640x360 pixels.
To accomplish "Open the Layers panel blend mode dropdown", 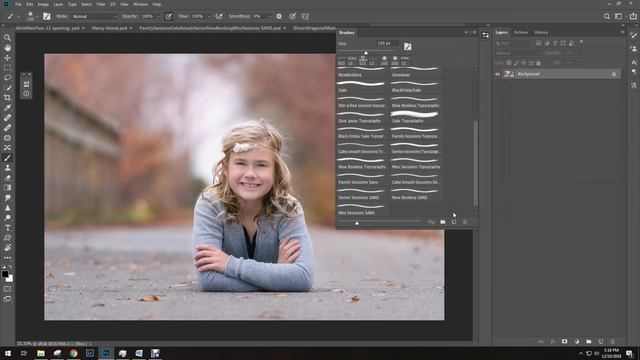I will click(x=518, y=53).
